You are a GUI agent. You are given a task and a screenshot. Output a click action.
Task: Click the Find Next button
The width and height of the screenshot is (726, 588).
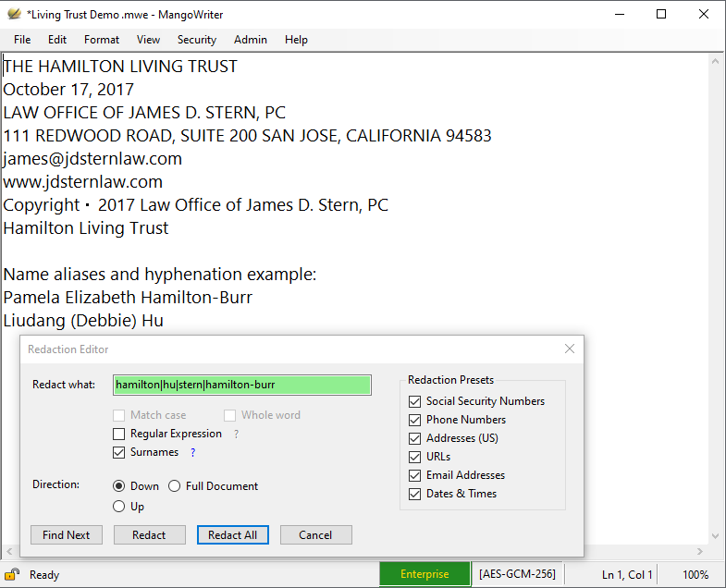click(66, 535)
